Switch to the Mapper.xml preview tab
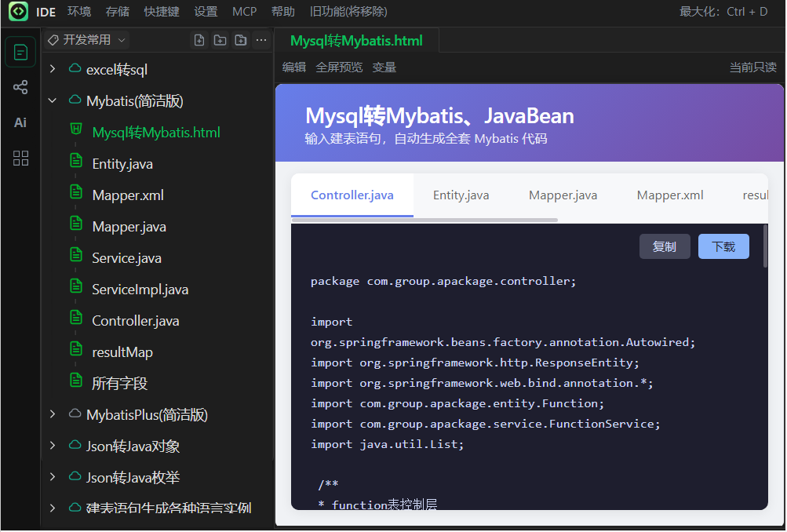This screenshot has height=532, width=787. pyautogui.click(x=670, y=195)
